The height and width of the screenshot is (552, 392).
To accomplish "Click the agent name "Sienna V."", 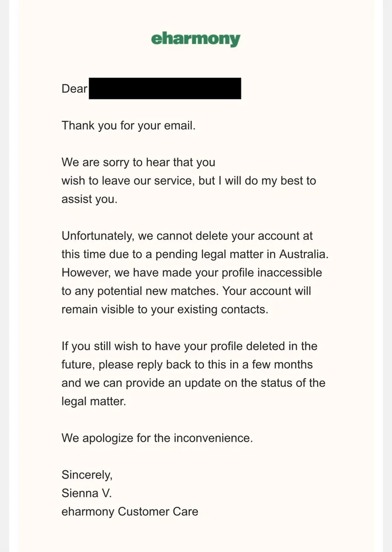I will point(87,493).
